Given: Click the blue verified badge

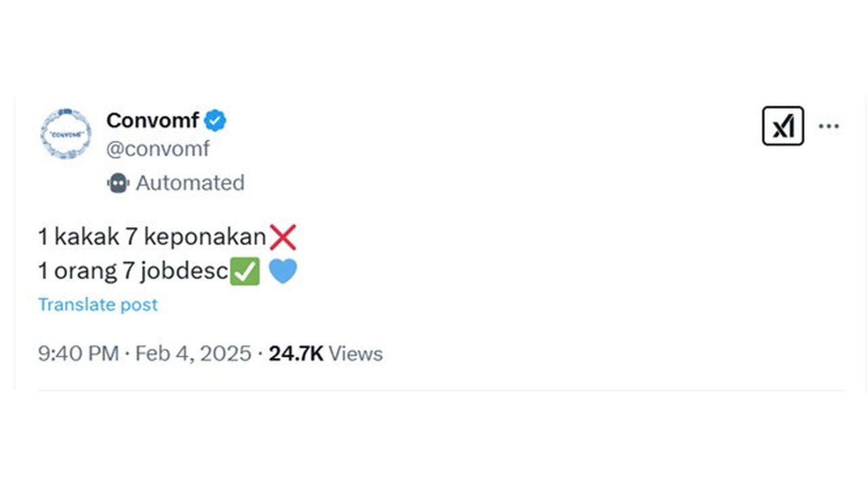Looking at the screenshot, I should pyautogui.click(x=216, y=121).
